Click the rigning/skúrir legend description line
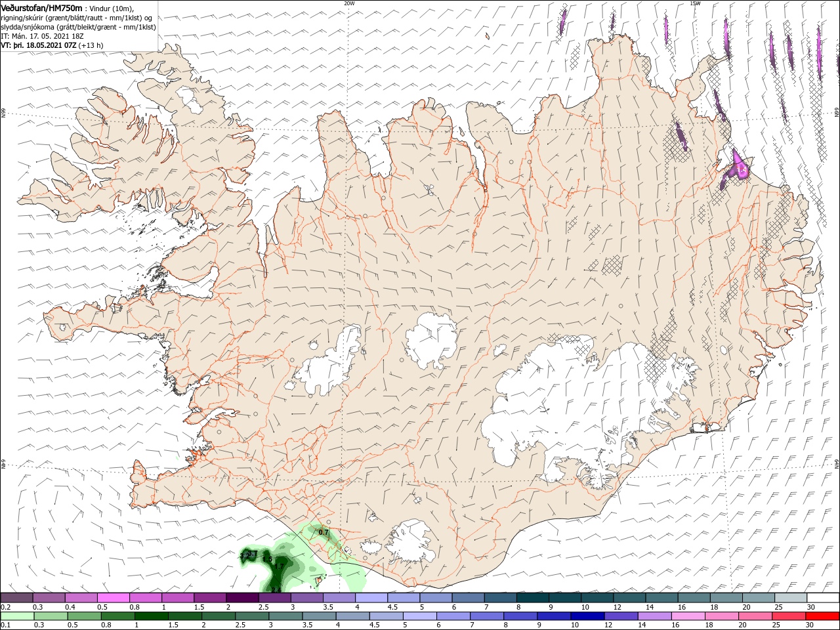 pyautogui.click(x=76, y=18)
